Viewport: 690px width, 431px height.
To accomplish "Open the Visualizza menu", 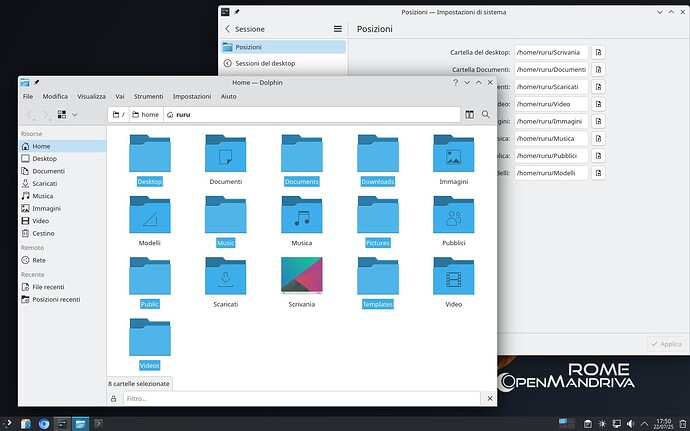I will point(91,96).
